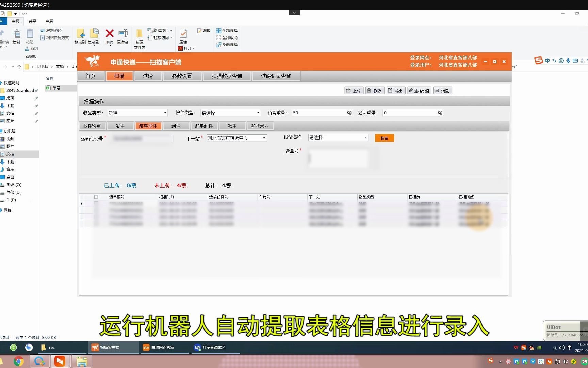
Task: Click 粘贴快捷方式 paste shortcut in the ribbon
Action: 54,37
